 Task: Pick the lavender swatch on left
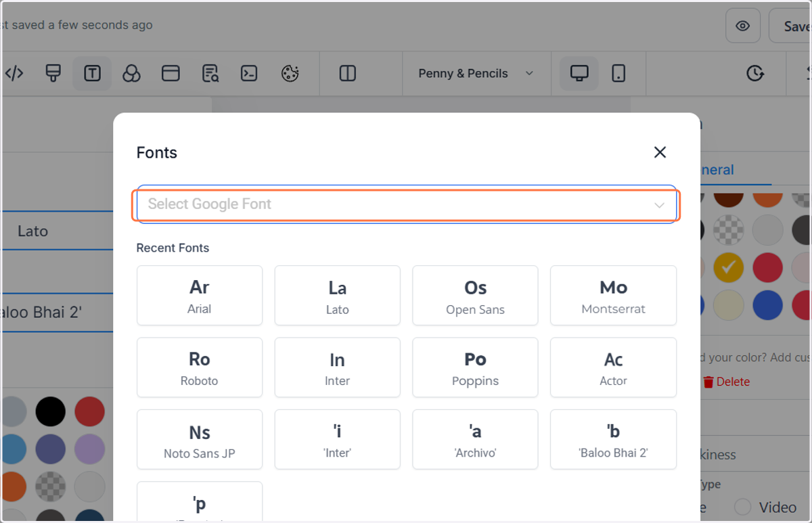tap(89, 449)
